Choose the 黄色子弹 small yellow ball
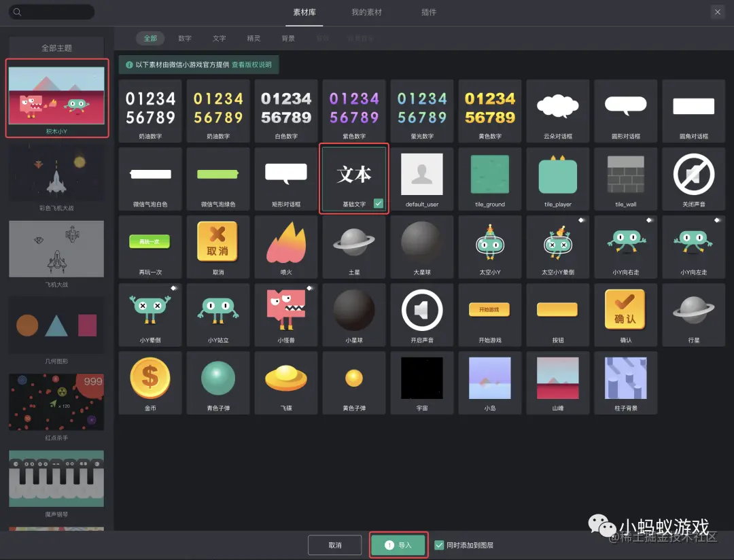This screenshot has height=560, width=734. pyautogui.click(x=354, y=383)
